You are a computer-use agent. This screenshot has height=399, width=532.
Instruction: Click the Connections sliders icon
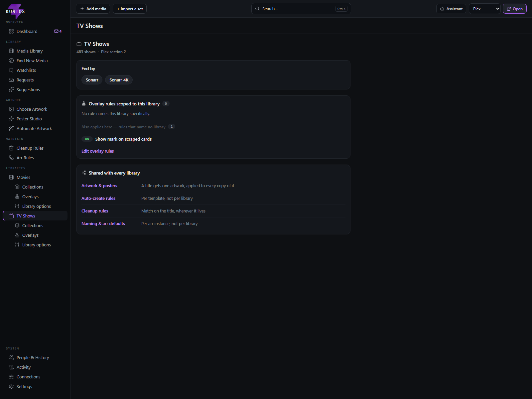(x=11, y=377)
